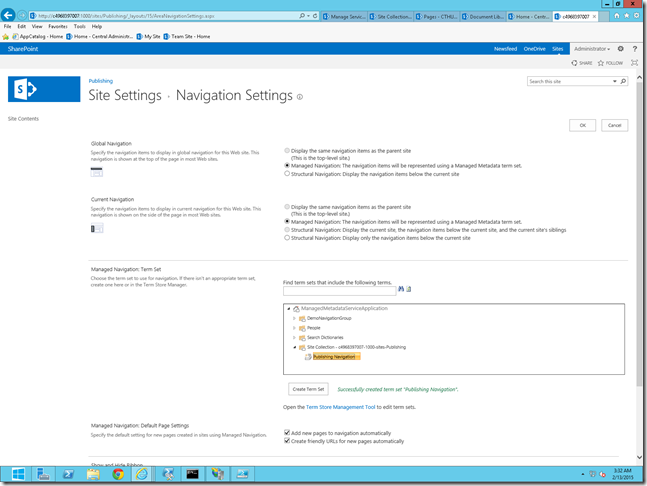
Task: Click the Cancel button
Action: coord(614,125)
